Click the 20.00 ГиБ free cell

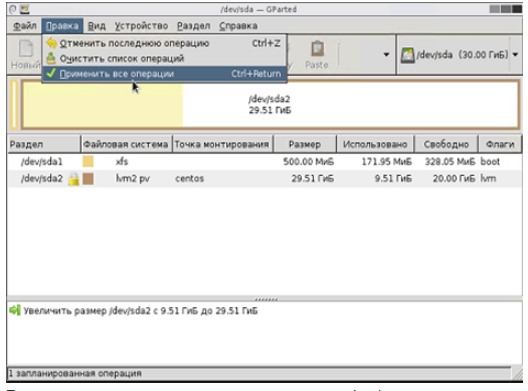(x=454, y=178)
